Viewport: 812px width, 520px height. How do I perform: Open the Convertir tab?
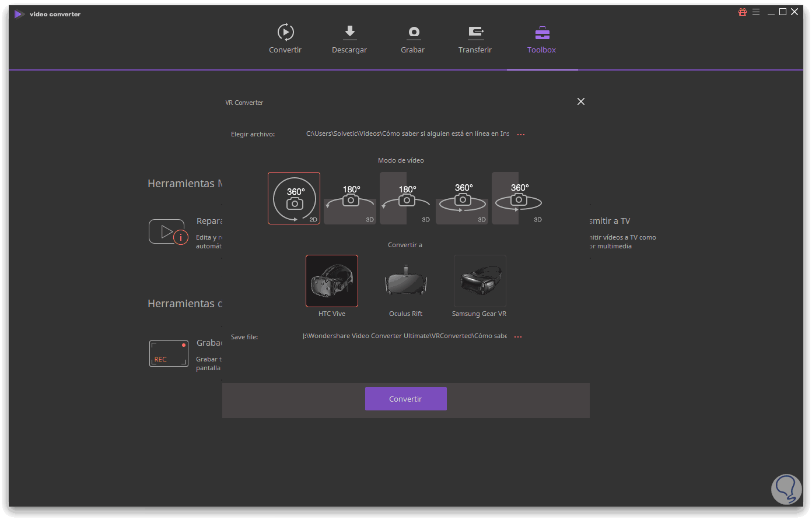(285, 38)
